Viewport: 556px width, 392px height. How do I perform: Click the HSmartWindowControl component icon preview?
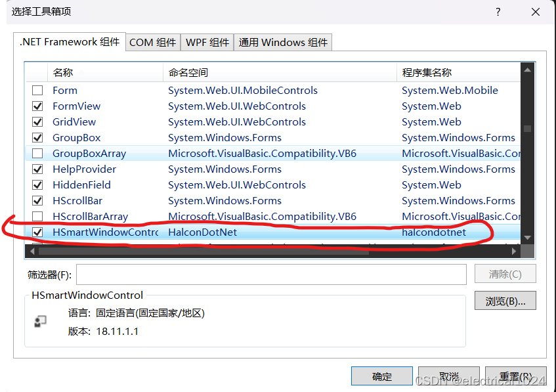coord(40,321)
